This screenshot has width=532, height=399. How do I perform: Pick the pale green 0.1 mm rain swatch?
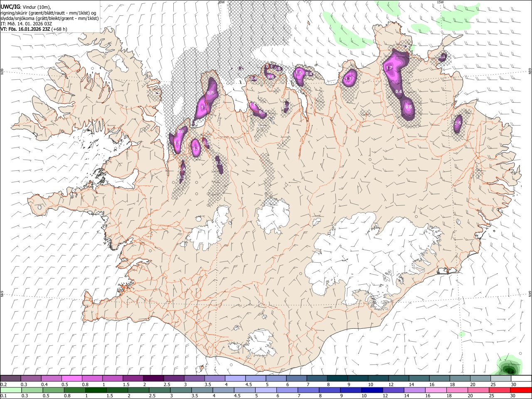pyautogui.click(x=11, y=389)
